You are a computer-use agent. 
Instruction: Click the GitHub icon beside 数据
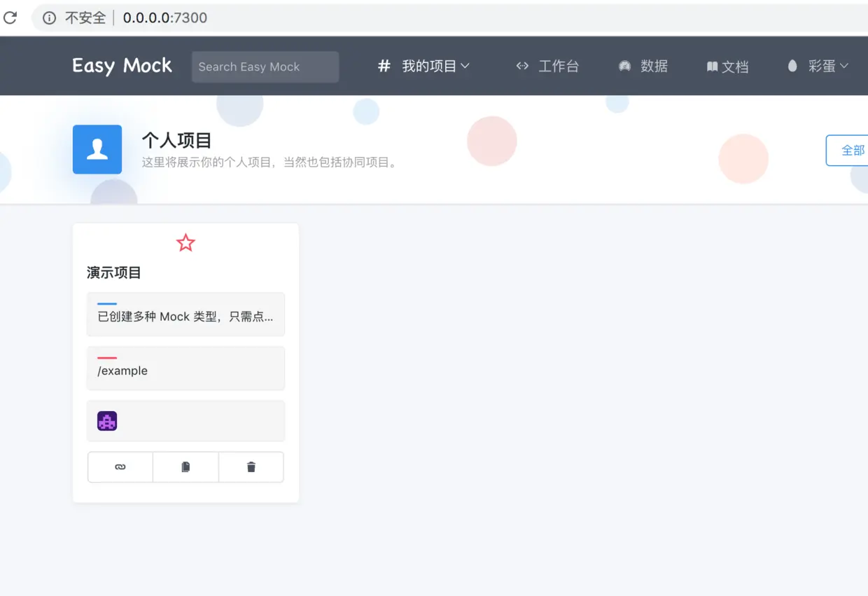pyautogui.click(x=624, y=66)
